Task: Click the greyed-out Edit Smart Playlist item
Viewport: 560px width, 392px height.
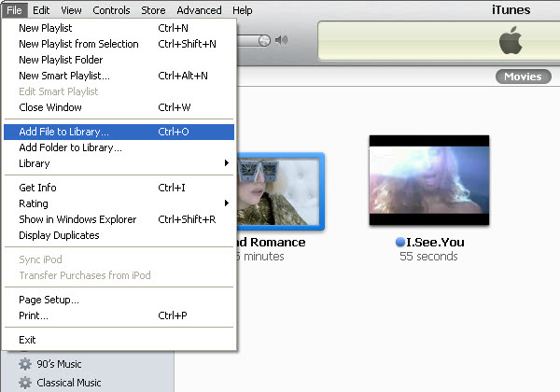Action: [x=119, y=91]
